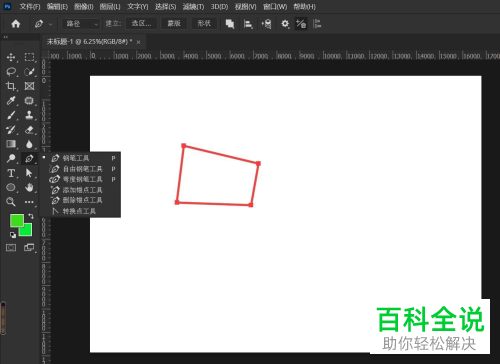Choose 钢笔工具 from the flyout

(83, 158)
